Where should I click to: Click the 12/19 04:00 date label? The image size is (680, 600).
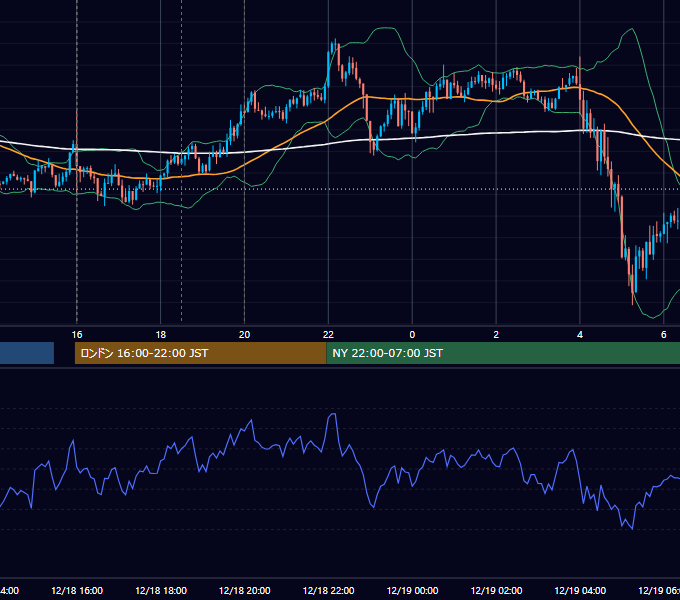click(580, 590)
